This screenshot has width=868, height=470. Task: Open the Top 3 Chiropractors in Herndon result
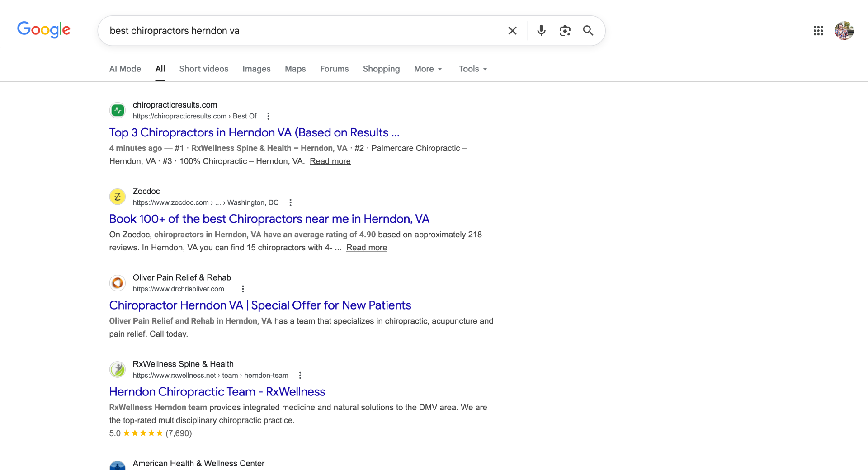click(254, 132)
